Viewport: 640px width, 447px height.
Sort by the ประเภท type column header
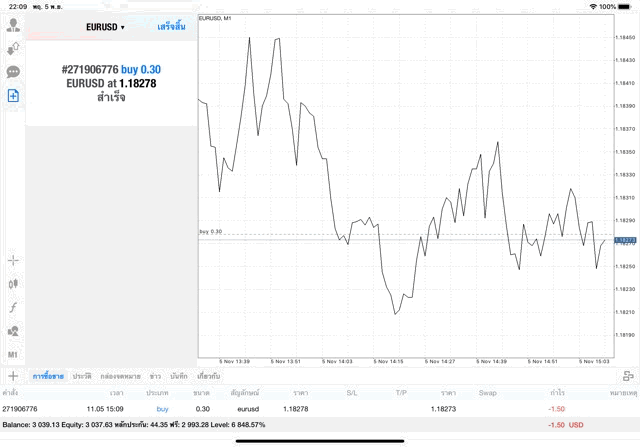click(x=157, y=393)
